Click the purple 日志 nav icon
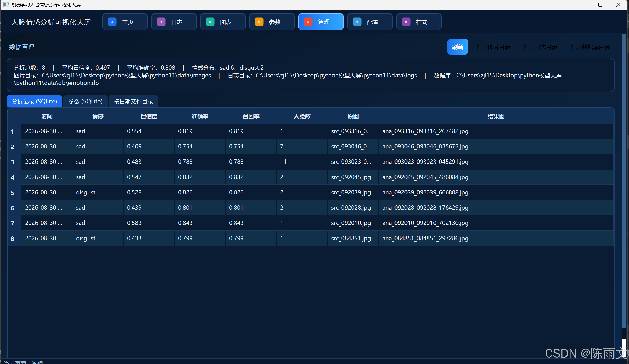 pos(161,22)
